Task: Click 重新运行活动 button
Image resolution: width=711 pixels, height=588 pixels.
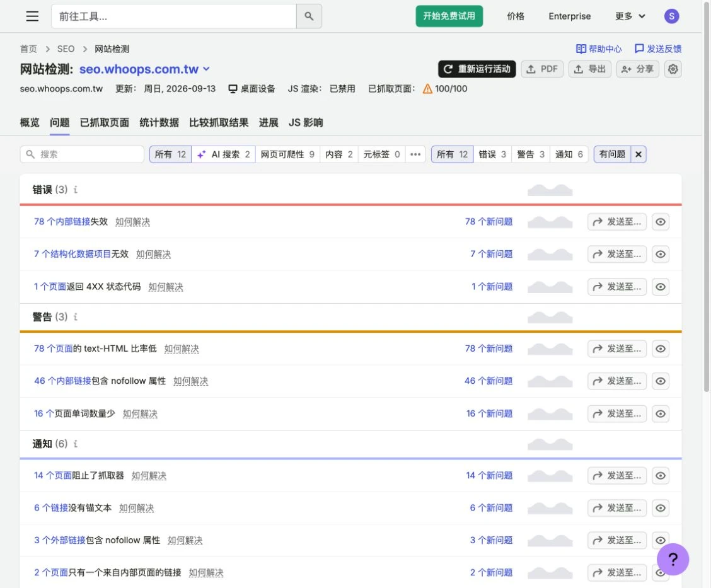Action: (x=477, y=69)
